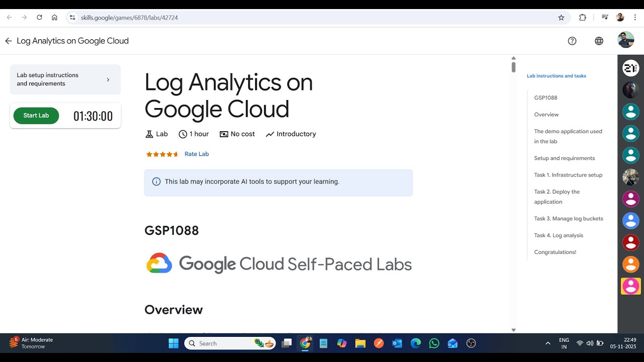Open the Windows Start menu
The image size is (644, 362).
[x=174, y=343]
